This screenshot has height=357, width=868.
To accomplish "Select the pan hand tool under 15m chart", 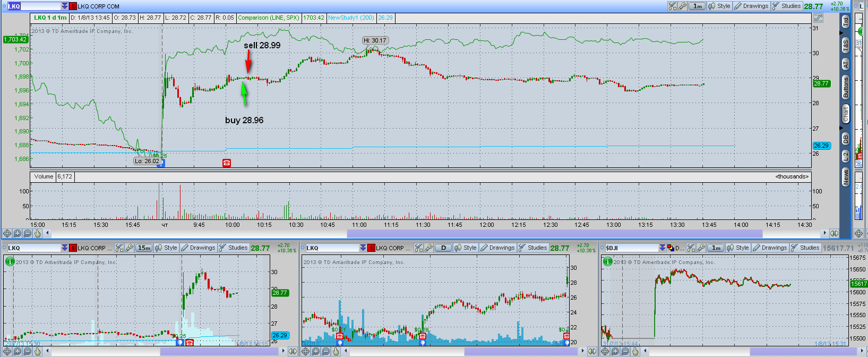I will click(x=38, y=351).
